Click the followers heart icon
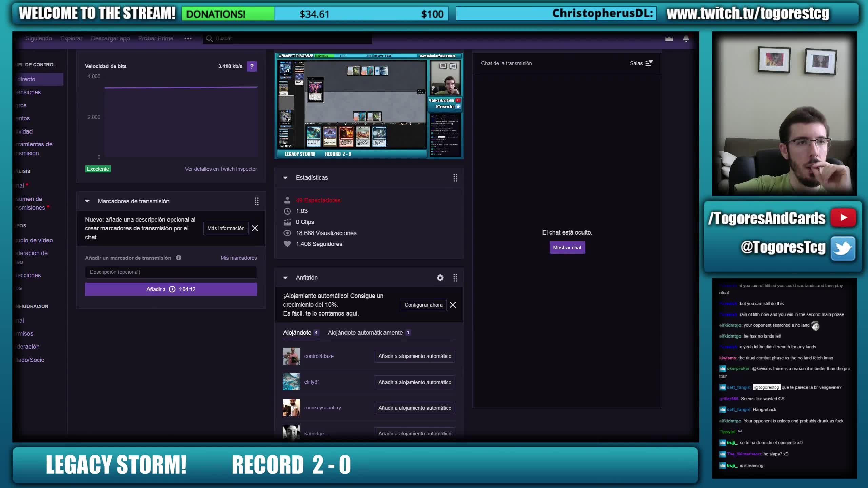The width and height of the screenshot is (868, 488). (287, 244)
